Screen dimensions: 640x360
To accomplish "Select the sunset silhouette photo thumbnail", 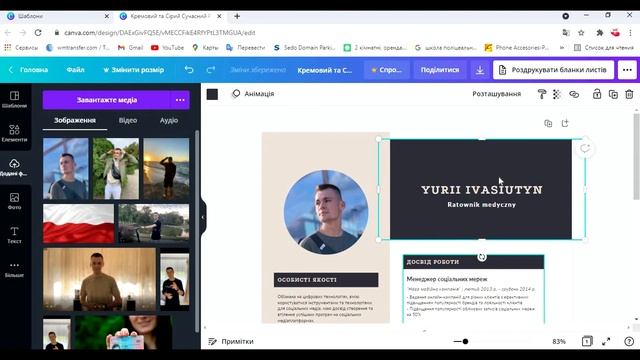I will click(x=166, y=169).
